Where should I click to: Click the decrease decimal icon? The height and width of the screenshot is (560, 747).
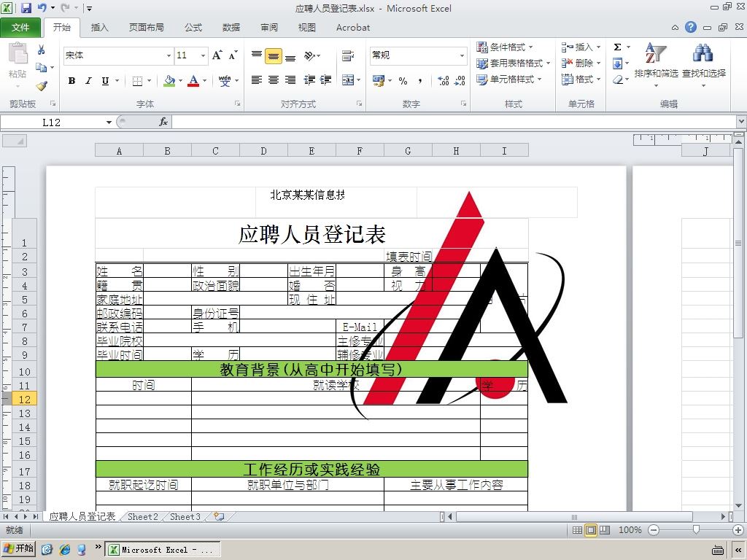point(460,81)
